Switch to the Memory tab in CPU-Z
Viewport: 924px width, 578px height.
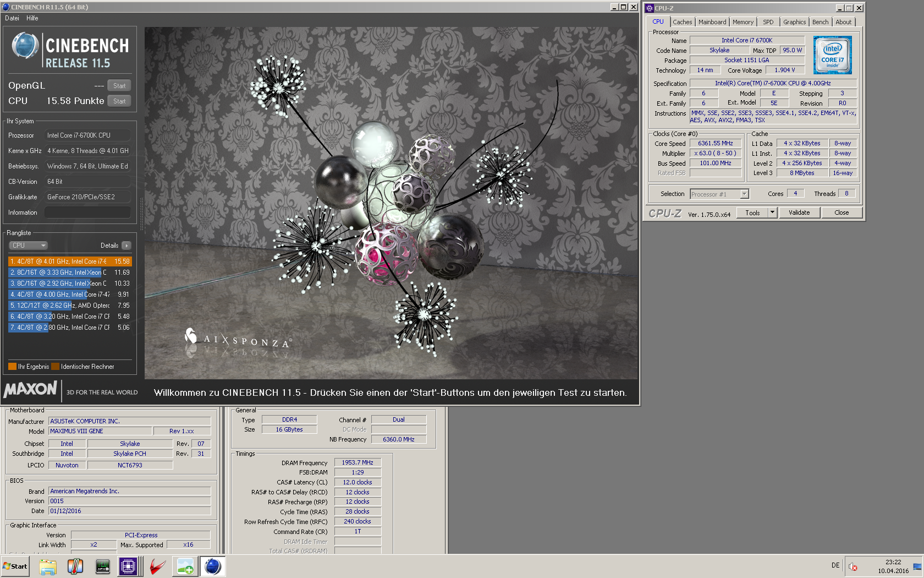click(x=743, y=22)
